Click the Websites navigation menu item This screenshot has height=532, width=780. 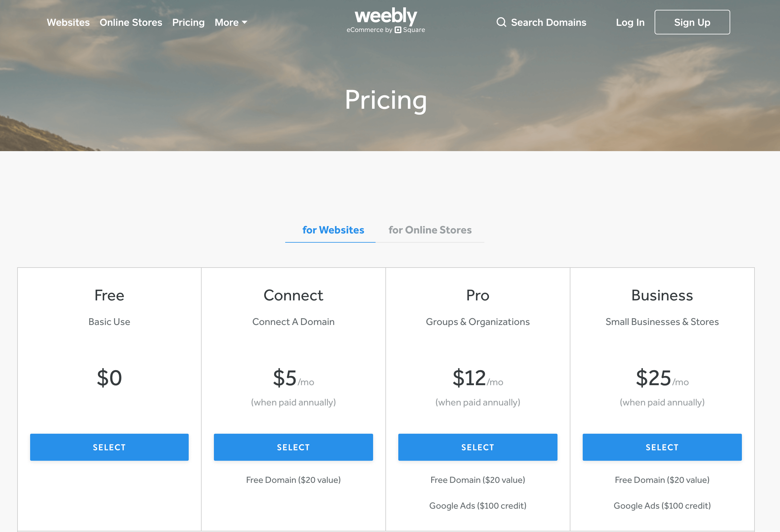tap(68, 22)
